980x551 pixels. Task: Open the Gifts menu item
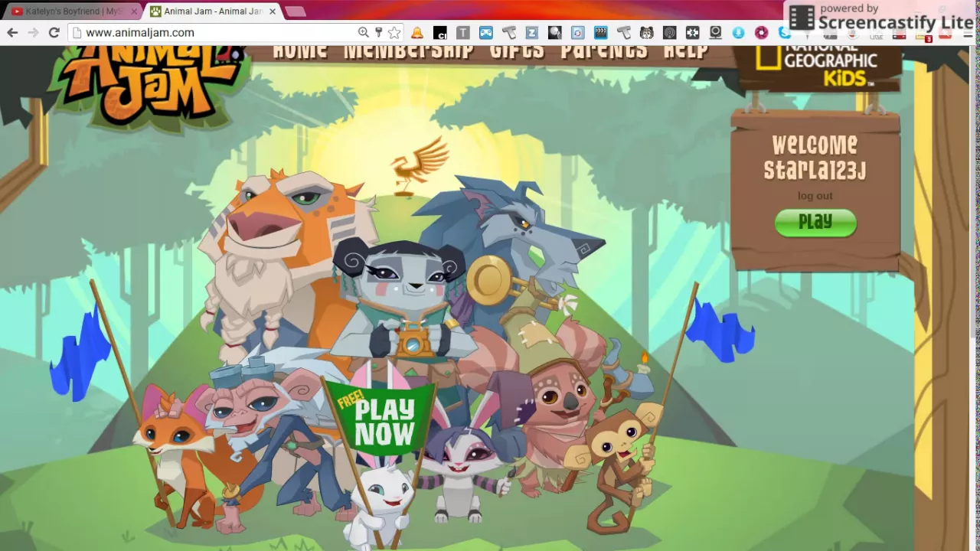coord(517,51)
